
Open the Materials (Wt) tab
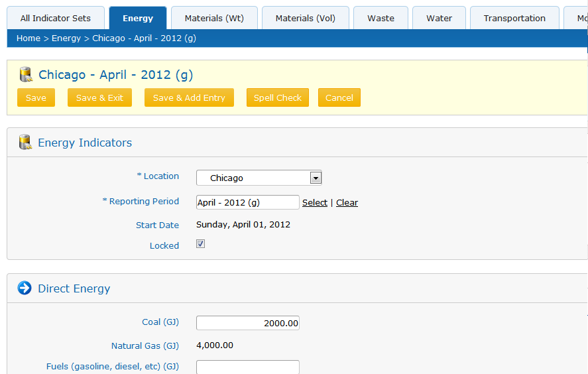[214, 18]
